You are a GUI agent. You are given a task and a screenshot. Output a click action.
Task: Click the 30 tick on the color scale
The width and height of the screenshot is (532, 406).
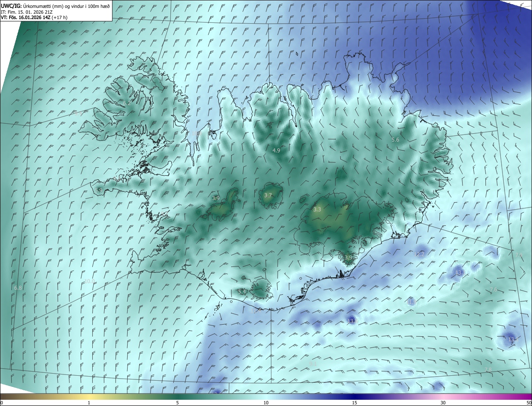point(443,403)
